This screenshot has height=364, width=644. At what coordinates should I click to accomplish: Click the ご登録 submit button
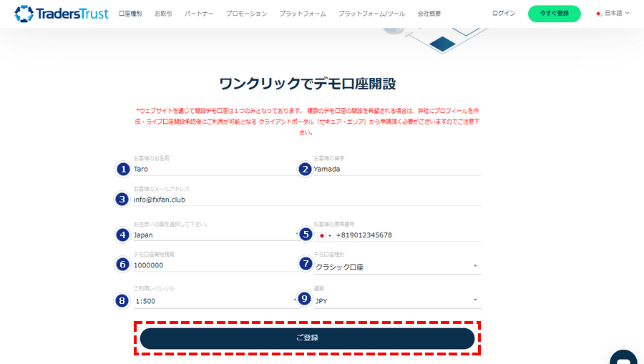(x=307, y=338)
